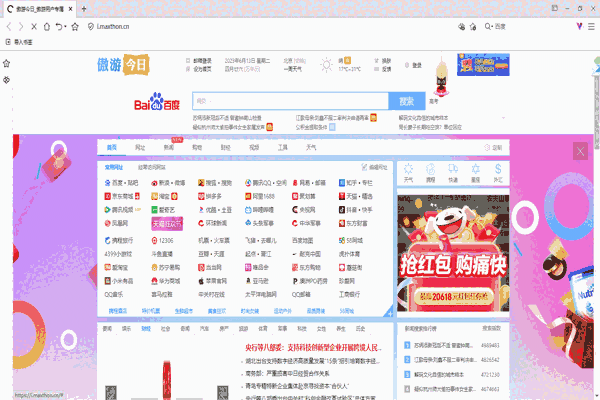This screenshot has width=600, height=400.
Task: Click the sunny weather icon
Action: pyautogui.click(x=326, y=65)
